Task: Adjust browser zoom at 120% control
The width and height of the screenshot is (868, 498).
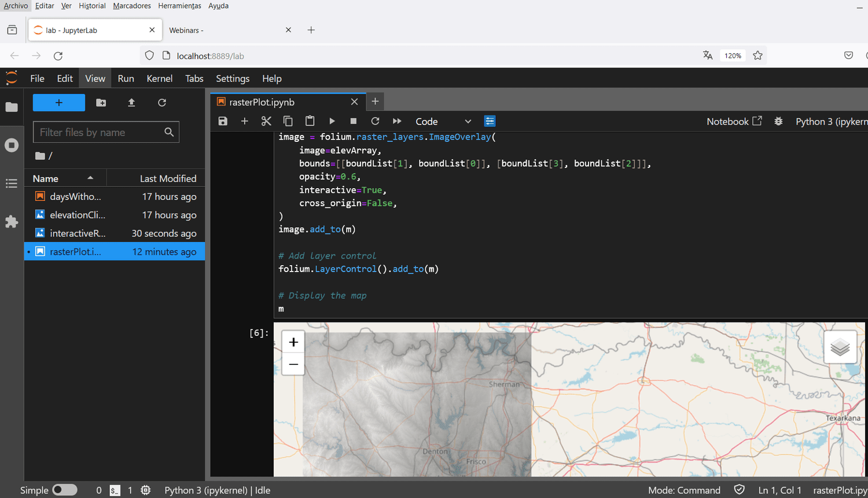Action: [x=732, y=55]
